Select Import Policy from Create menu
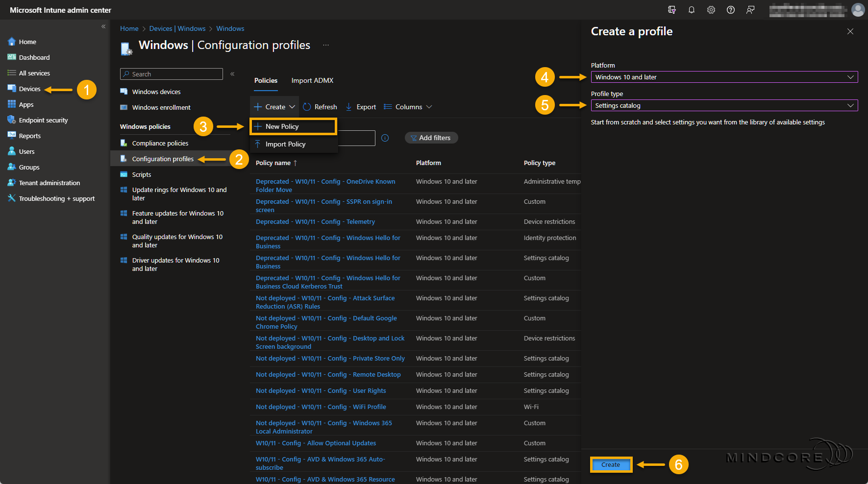The width and height of the screenshot is (868, 484). point(293,144)
